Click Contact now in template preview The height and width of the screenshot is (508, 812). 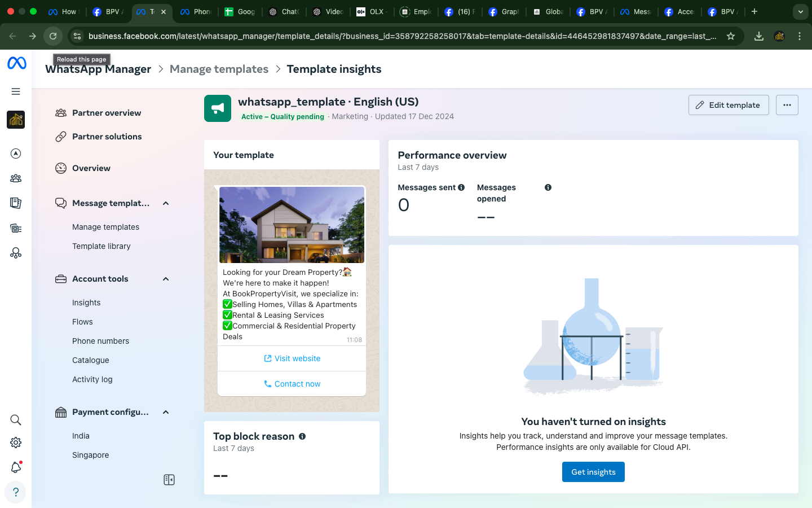pyautogui.click(x=292, y=384)
